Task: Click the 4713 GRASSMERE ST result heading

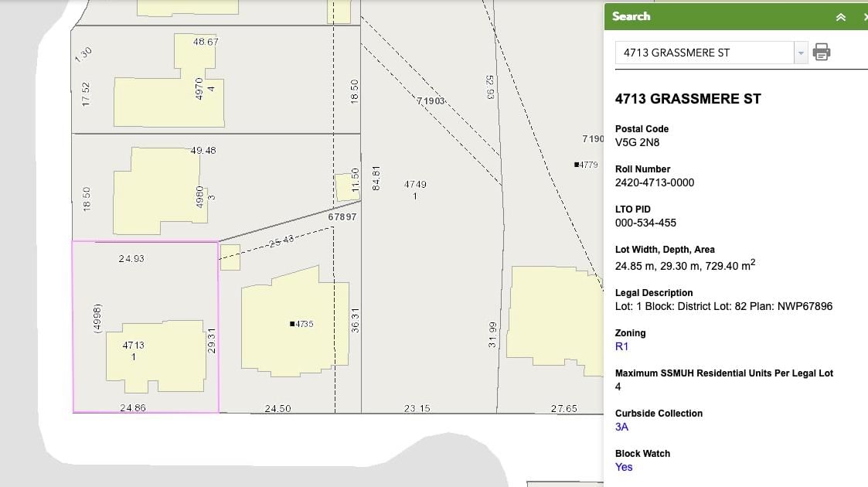Action: 688,98
